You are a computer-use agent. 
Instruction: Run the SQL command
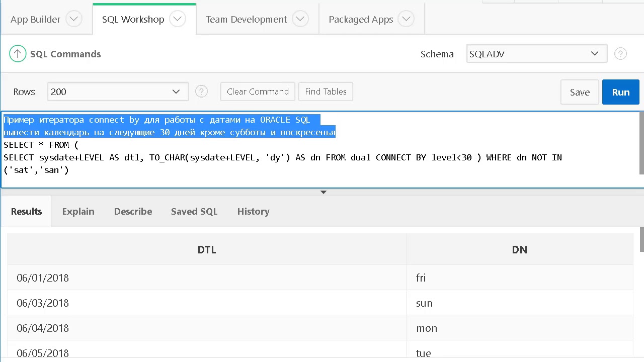pyautogui.click(x=620, y=92)
